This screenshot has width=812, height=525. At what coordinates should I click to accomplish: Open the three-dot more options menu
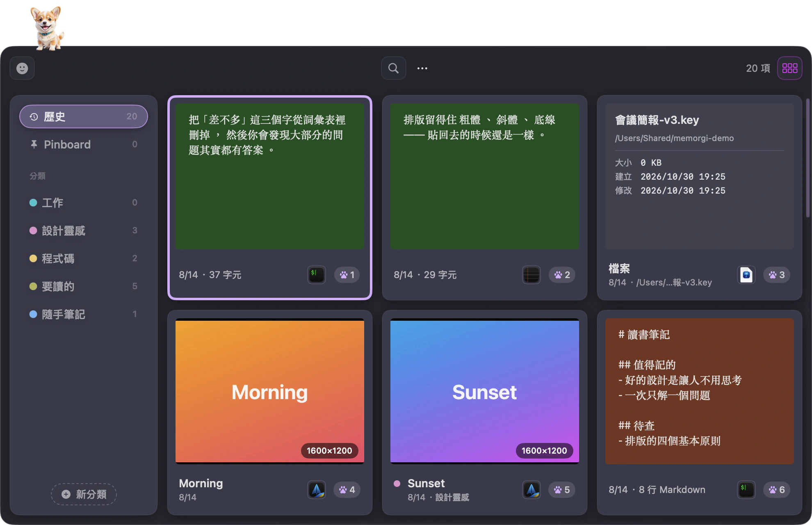422,68
